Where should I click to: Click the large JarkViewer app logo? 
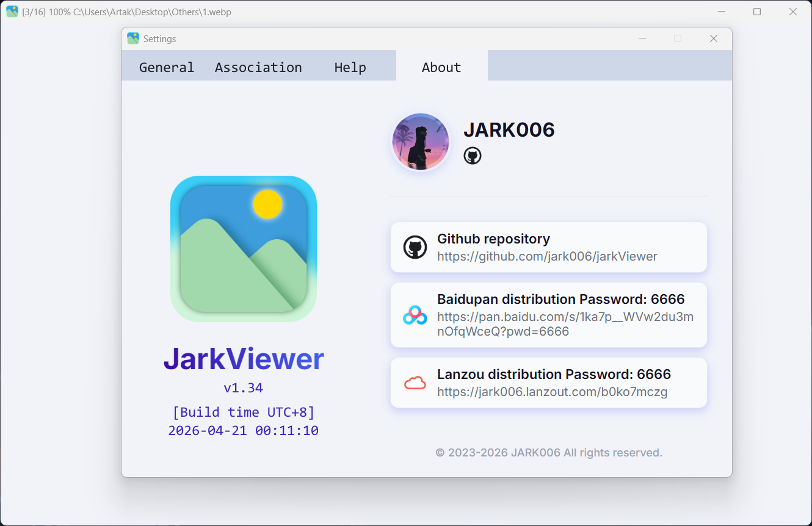click(x=244, y=249)
